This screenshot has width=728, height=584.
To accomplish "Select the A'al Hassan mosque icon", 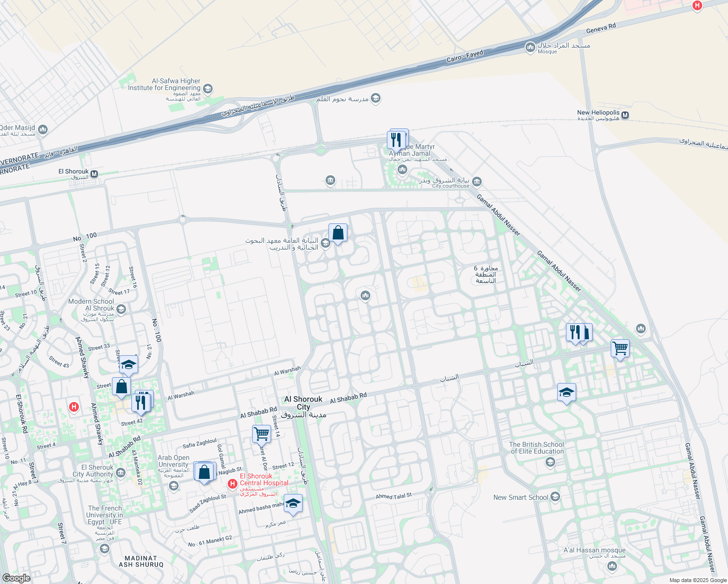I will tap(612, 566).
